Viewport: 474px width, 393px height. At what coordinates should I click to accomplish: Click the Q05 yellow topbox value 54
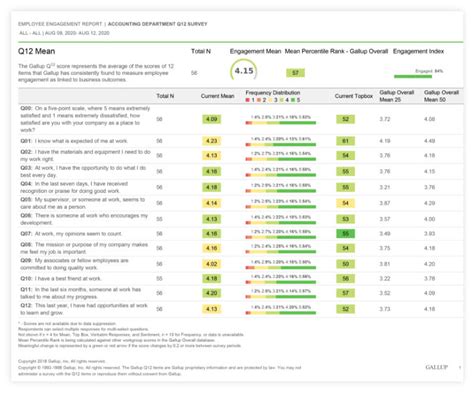[x=346, y=203]
